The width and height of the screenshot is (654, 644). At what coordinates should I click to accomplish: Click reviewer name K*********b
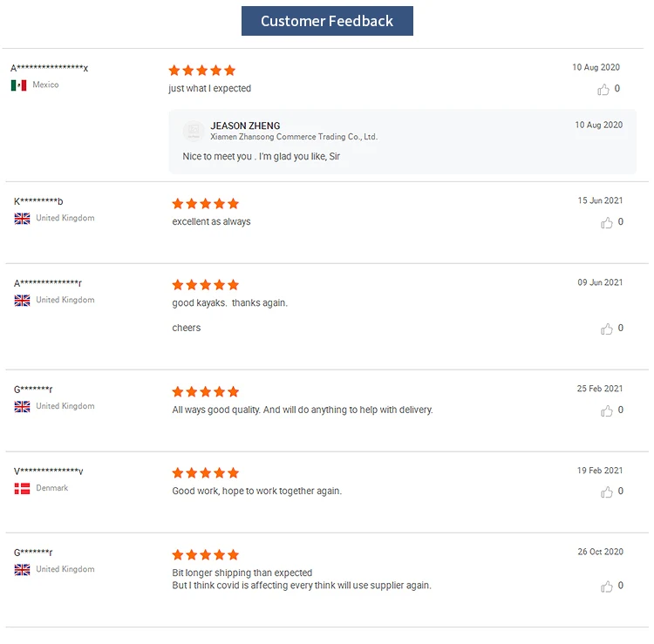(38, 201)
